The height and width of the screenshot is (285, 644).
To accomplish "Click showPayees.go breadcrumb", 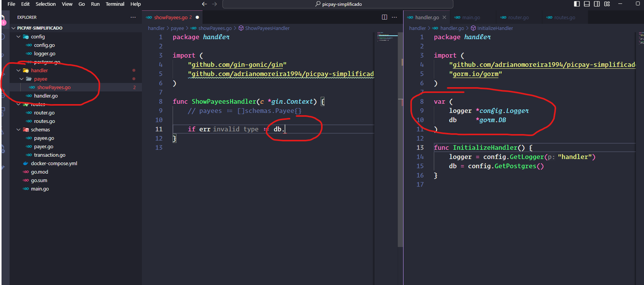I will pyautogui.click(x=215, y=28).
